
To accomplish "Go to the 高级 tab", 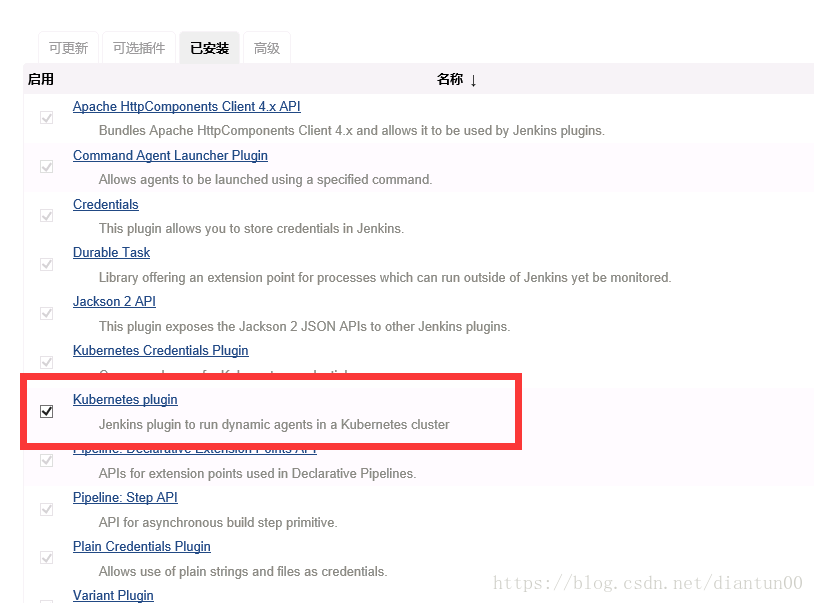I will coord(267,48).
